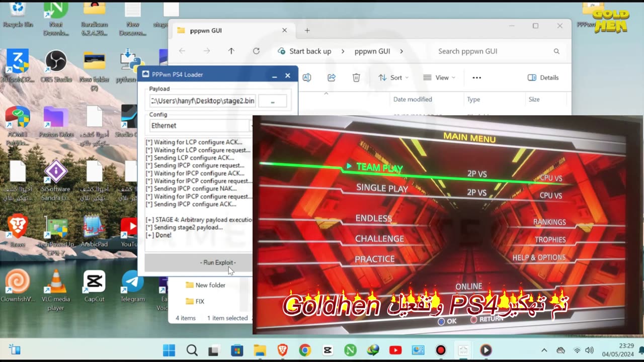
Task: Open Microsoft Store from the taskbar
Action: 237,350
